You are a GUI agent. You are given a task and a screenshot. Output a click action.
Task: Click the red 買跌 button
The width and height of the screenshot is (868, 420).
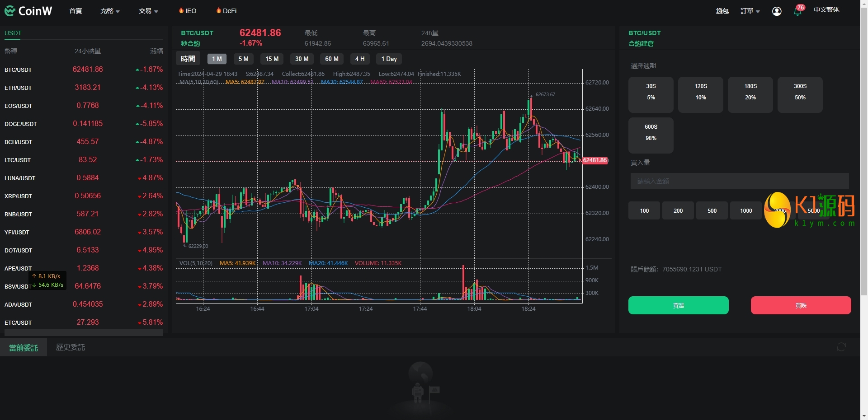coord(801,305)
